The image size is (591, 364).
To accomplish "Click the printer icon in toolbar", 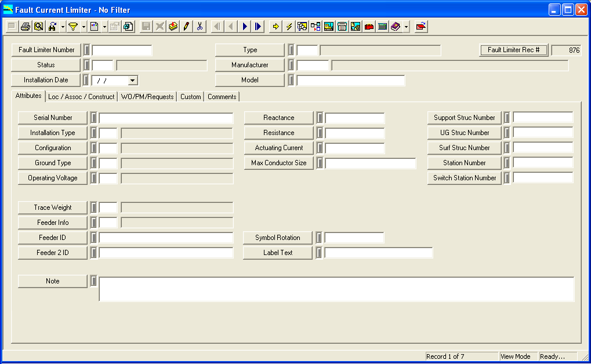I will point(26,27).
